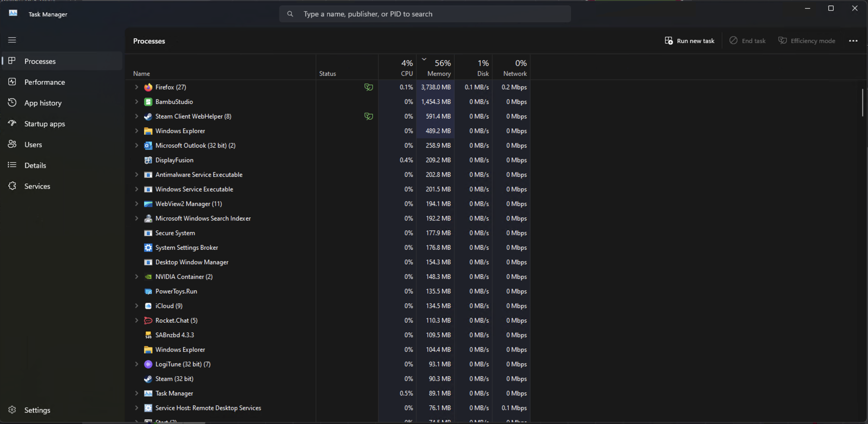The height and width of the screenshot is (424, 868).
Task: Click the SABnzbd 4.3.3 icon
Action: (x=148, y=335)
